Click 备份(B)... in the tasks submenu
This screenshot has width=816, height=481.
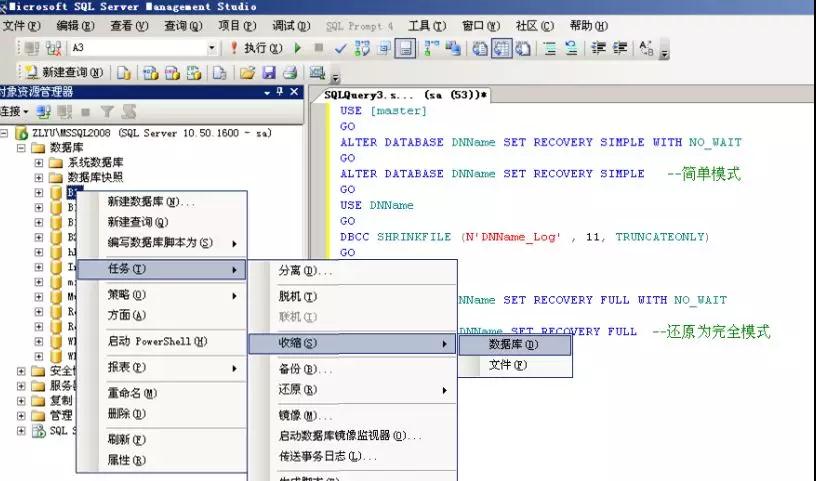305,369
